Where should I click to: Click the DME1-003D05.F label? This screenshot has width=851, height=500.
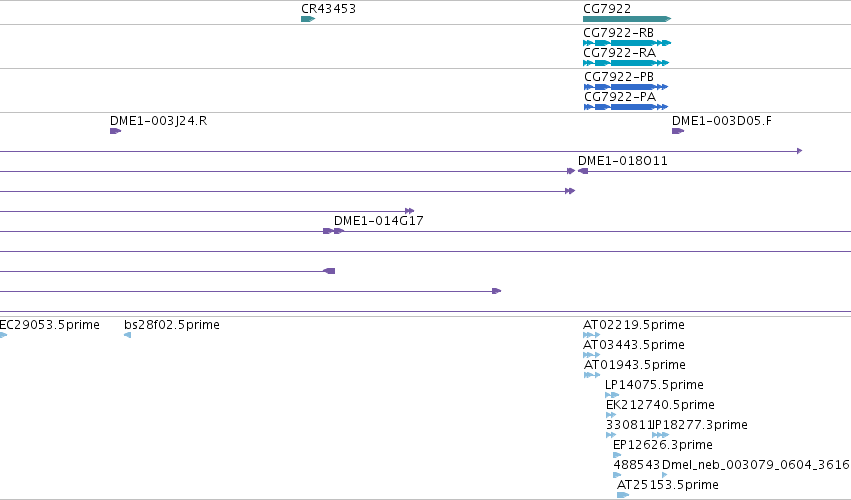722,121
